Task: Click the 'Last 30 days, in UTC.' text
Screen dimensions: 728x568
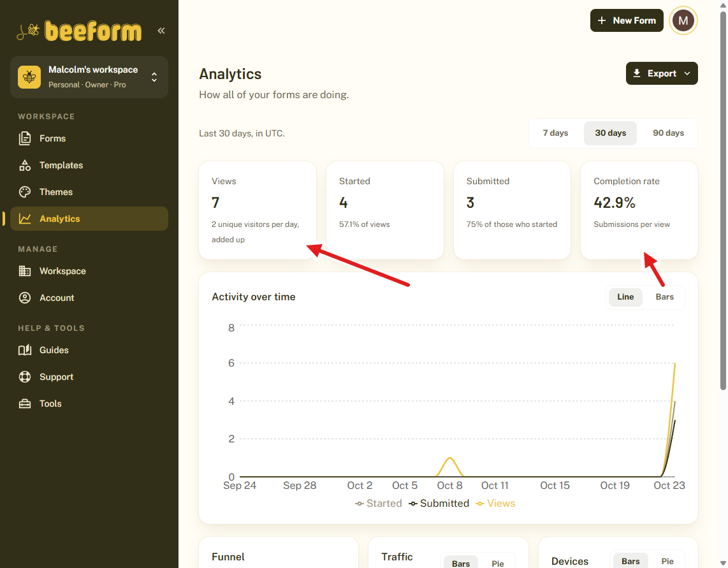Action: (x=242, y=133)
